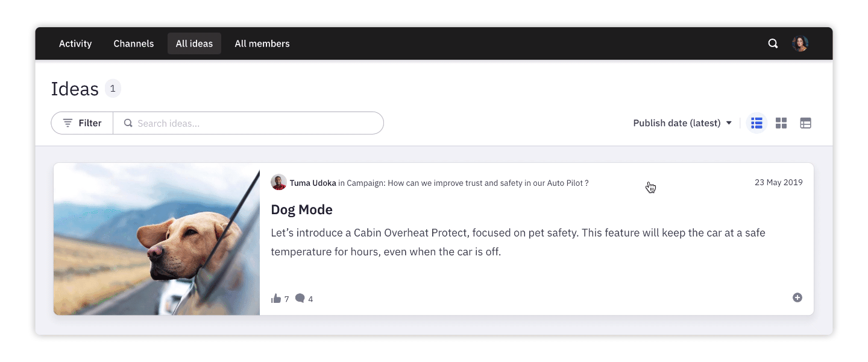
Task: Click the magnifier icon in the search ideas field
Action: (128, 122)
